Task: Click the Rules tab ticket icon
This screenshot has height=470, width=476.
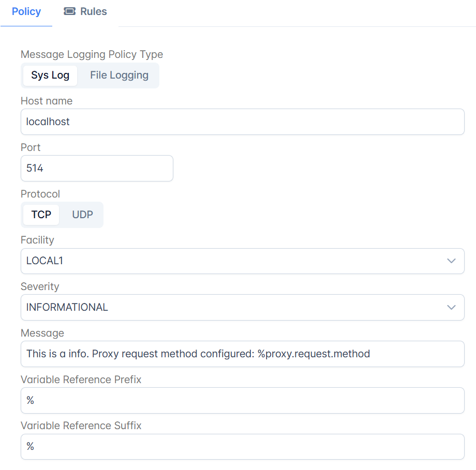Action: click(69, 11)
